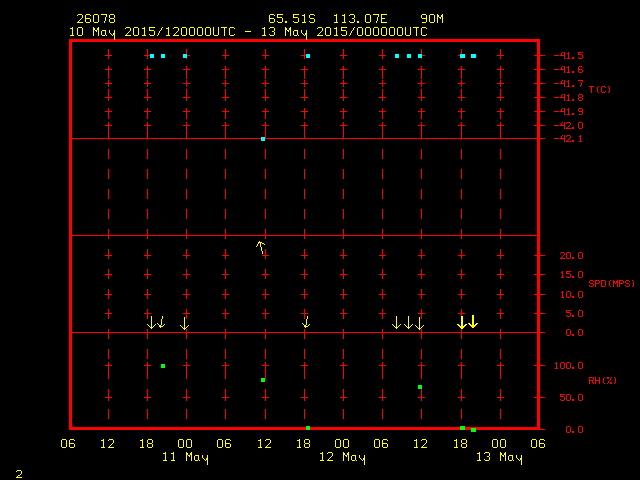The height and width of the screenshot is (480, 640).
Task: Click the RH(%) humidity axis label
Action: tap(601, 380)
